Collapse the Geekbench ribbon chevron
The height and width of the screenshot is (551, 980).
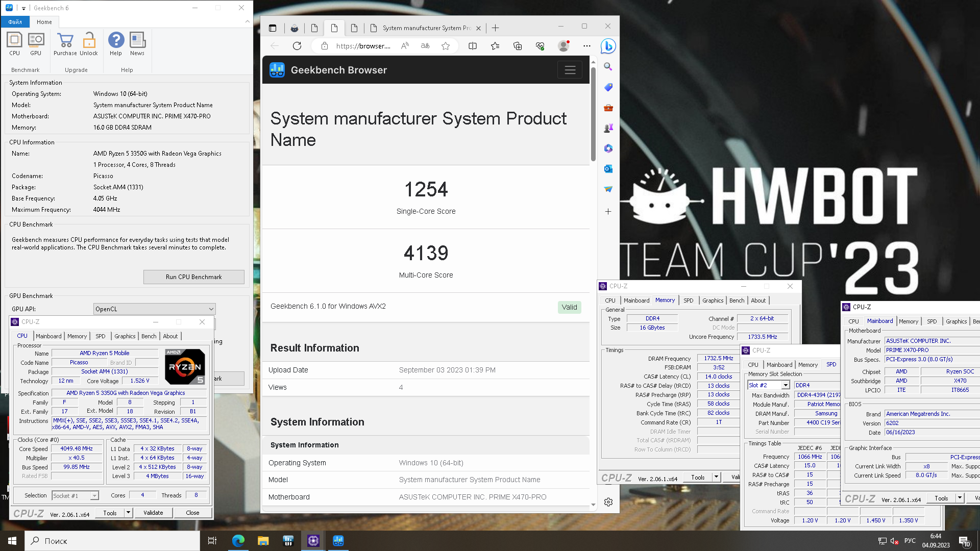[248, 21]
